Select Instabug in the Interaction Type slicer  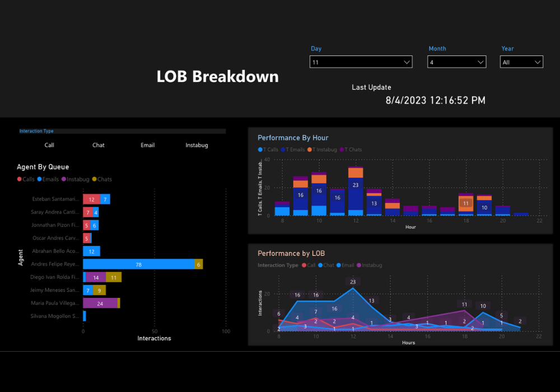point(197,145)
